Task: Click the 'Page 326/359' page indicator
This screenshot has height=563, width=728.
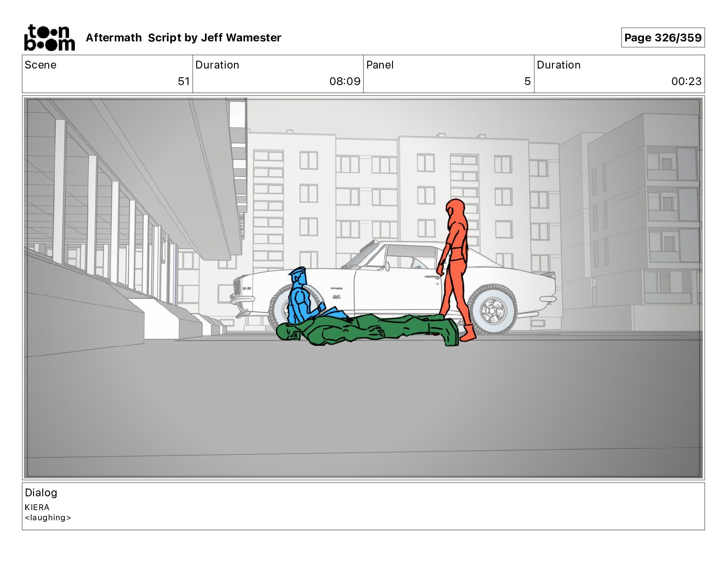Action: [663, 38]
